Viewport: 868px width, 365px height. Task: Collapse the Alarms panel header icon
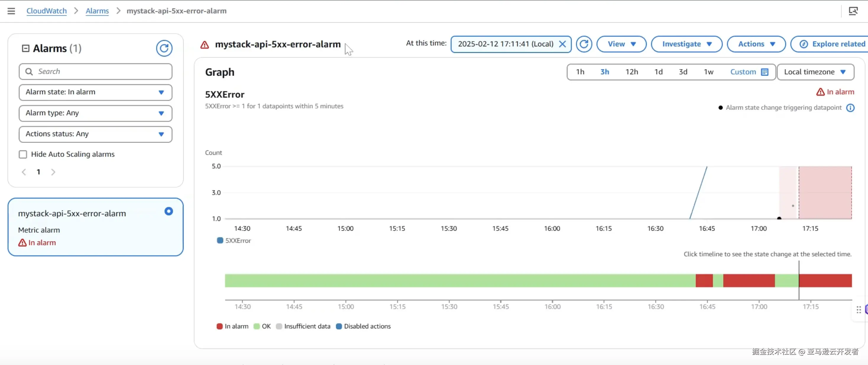[25, 48]
